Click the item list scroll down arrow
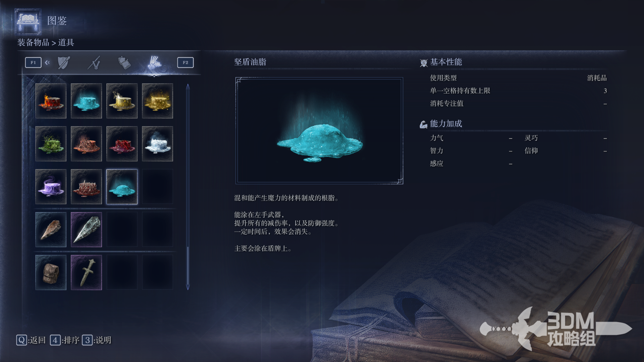The width and height of the screenshot is (644, 362). [188, 287]
